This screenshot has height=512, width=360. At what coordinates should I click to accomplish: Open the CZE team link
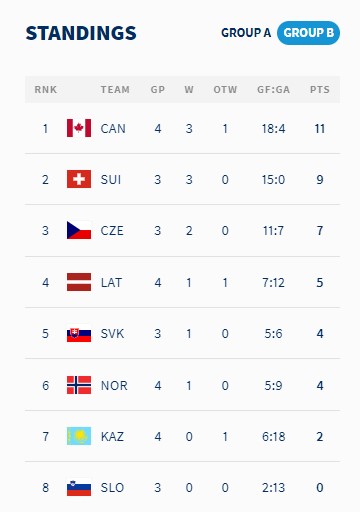point(112,230)
